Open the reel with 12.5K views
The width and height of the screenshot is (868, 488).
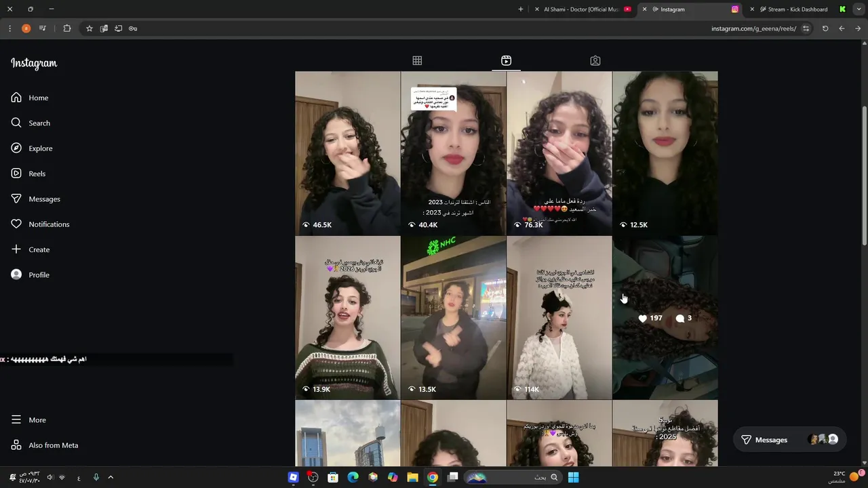[x=665, y=152]
